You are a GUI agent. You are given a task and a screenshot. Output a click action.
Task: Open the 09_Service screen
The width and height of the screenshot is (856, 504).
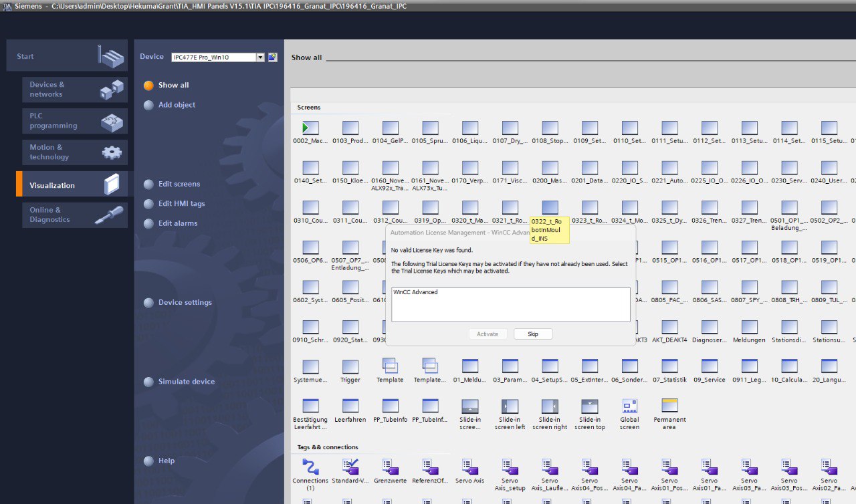(710, 366)
